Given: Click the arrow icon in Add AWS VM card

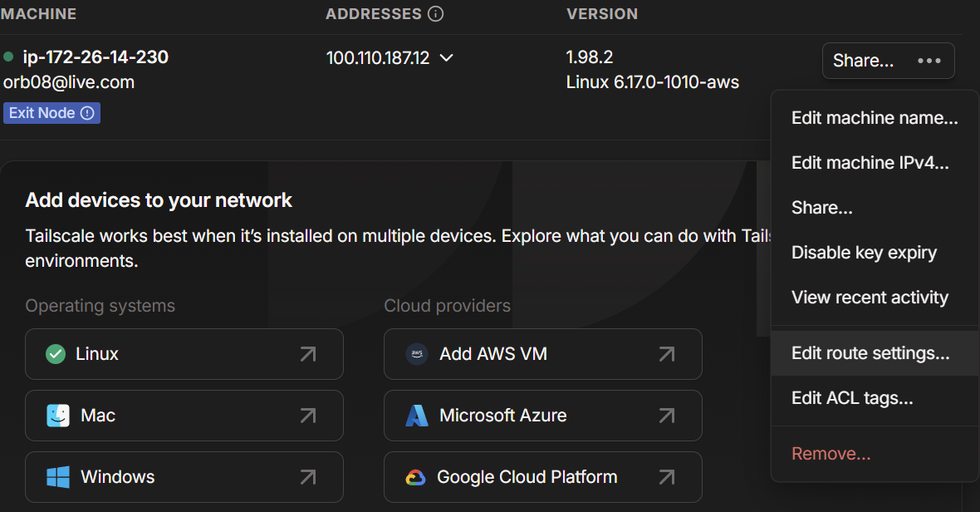Looking at the screenshot, I should pos(666,354).
